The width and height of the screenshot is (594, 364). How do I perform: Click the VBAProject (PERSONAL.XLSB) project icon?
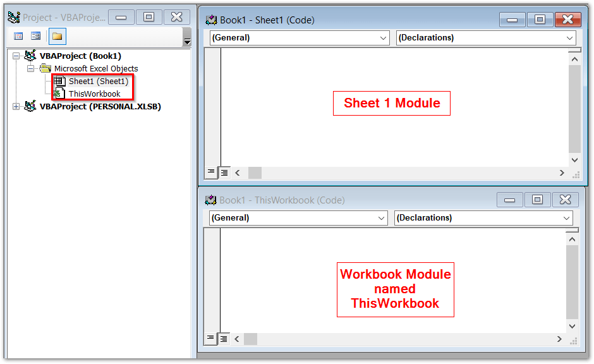tap(30, 106)
